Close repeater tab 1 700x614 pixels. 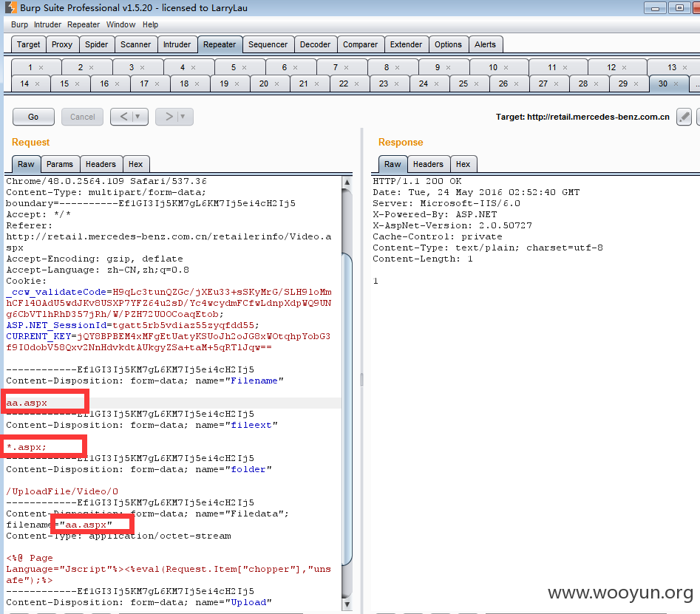pyautogui.click(x=41, y=67)
